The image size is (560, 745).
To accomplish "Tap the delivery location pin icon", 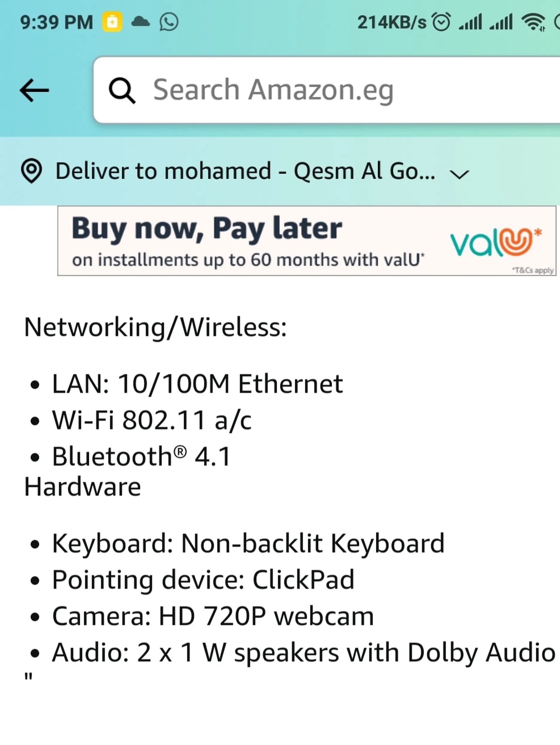I will (x=31, y=171).
